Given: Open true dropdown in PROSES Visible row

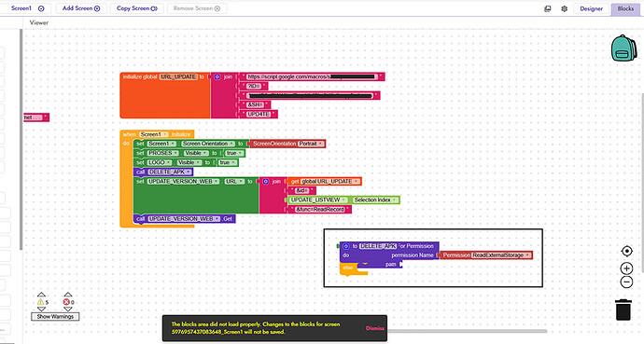Looking at the screenshot, I should coord(234,153).
